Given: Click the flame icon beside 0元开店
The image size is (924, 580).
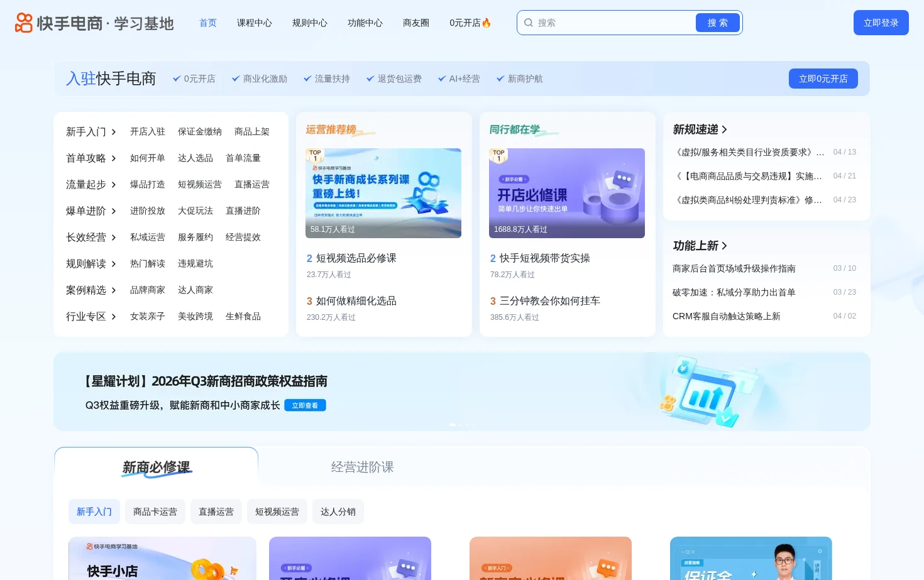Looking at the screenshot, I should 487,23.
